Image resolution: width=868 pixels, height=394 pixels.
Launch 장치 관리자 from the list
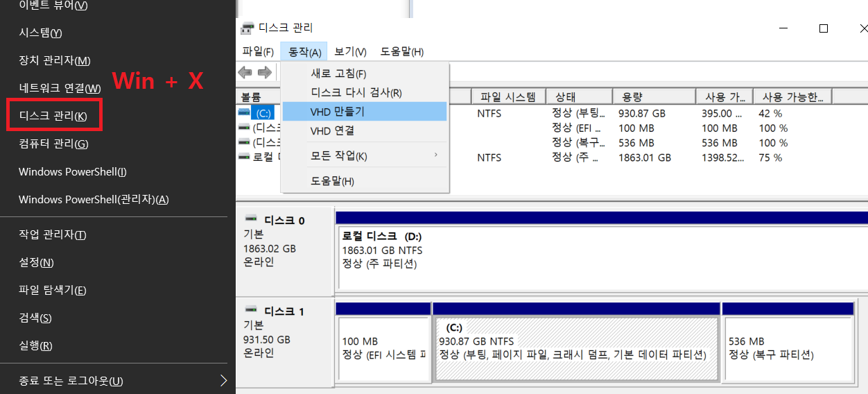(x=54, y=60)
